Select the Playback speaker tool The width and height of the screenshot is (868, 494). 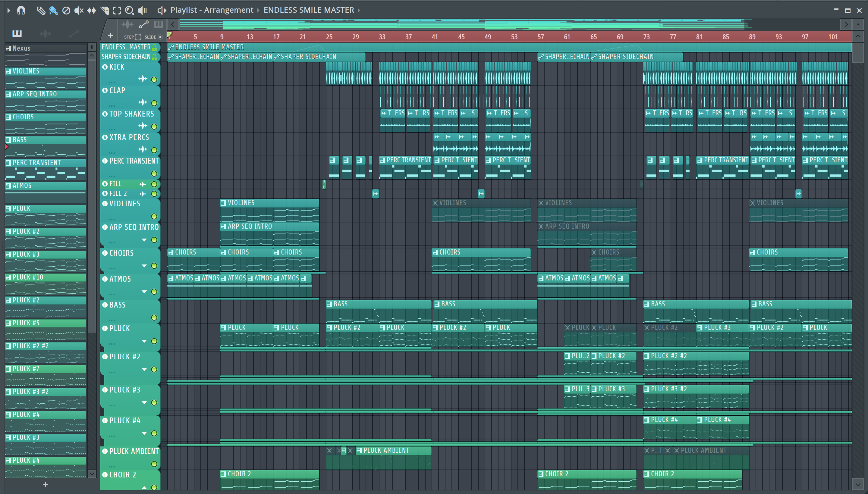pyautogui.click(x=142, y=11)
